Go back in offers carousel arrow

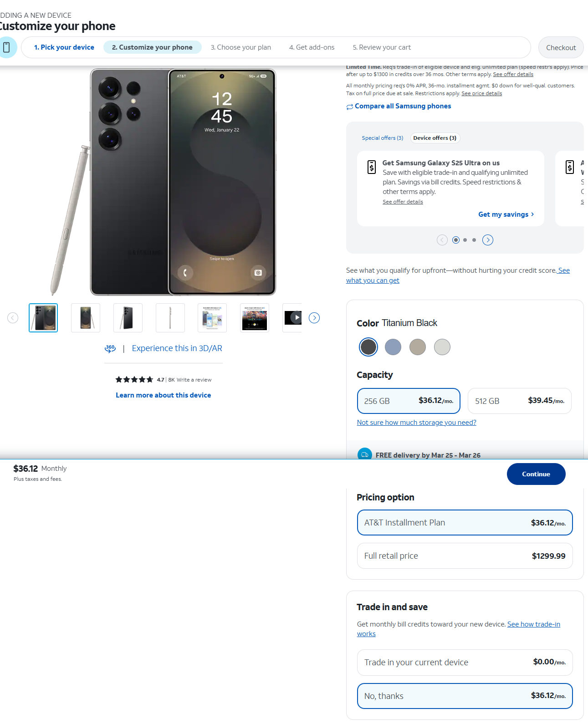[442, 240]
